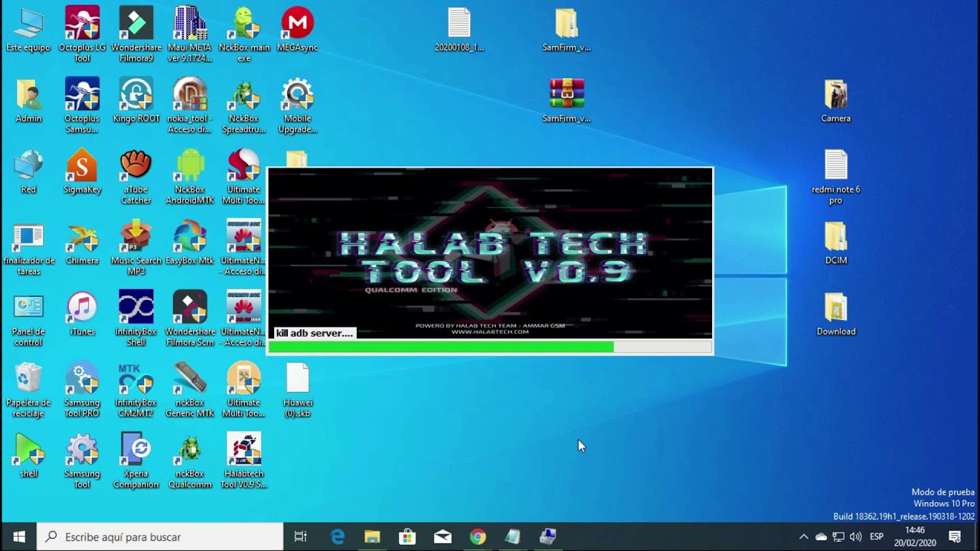The width and height of the screenshot is (980, 551).
Task: Launch Microsoft Edge from taskbar
Action: click(337, 536)
